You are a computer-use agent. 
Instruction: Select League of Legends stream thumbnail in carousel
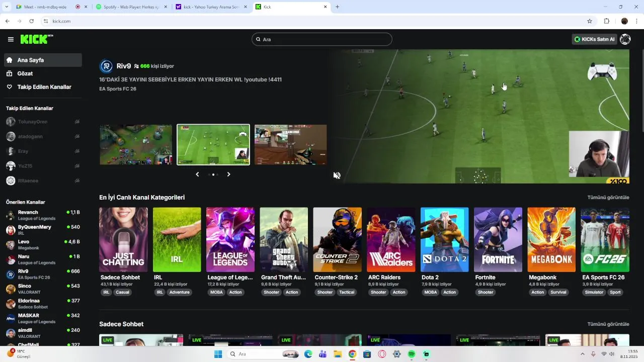pyautogui.click(x=136, y=145)
